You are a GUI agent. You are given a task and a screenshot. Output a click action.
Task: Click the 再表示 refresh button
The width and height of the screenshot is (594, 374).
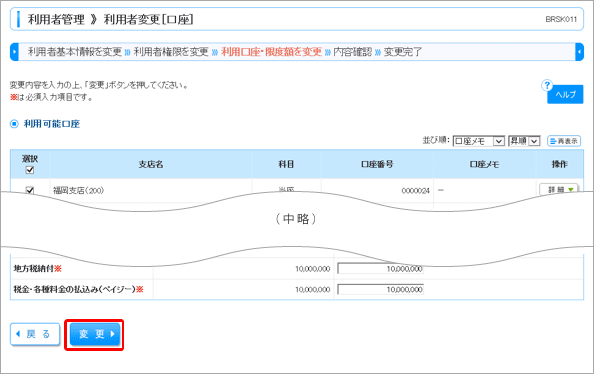564,141
